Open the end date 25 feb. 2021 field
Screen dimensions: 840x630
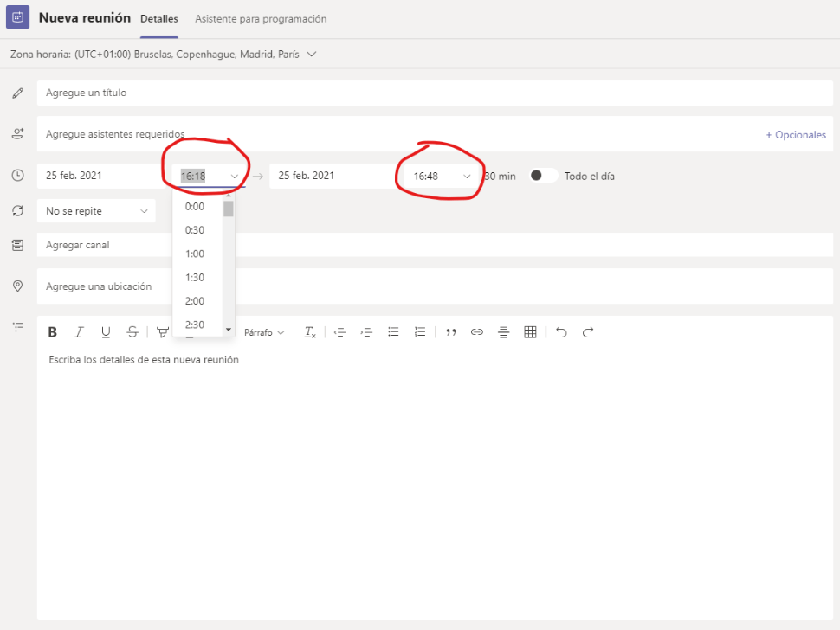tap(333, 176)
